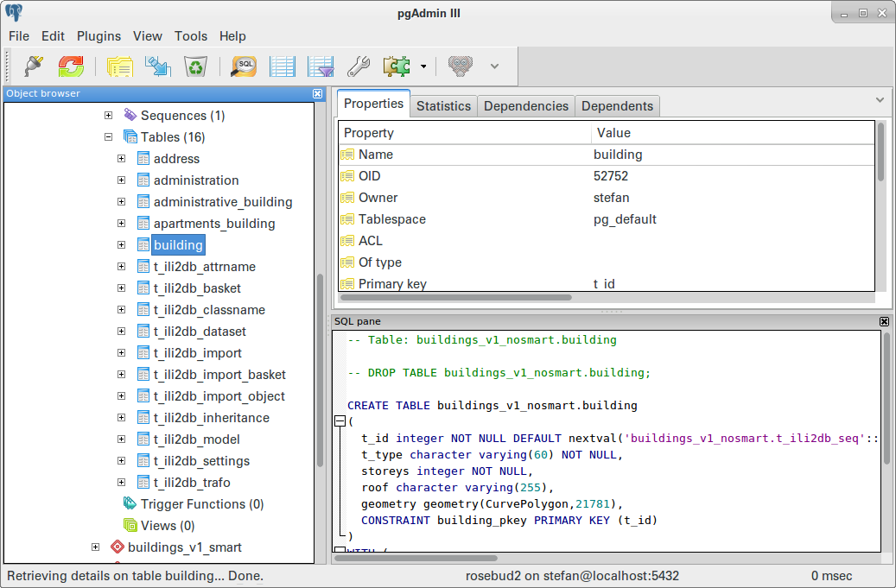896x588 pixels.
Task: Expand the administrative_building table node
Action: point(121,201)
